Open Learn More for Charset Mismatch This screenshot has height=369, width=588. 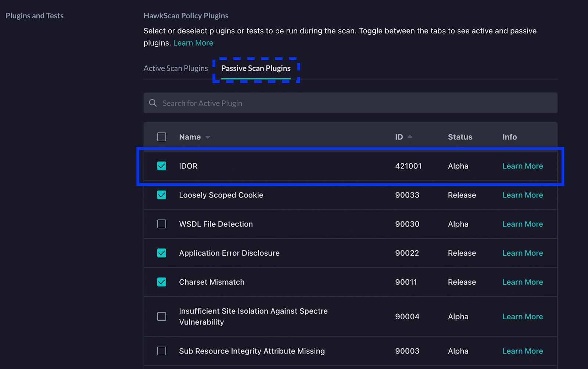tap(522, 282)
